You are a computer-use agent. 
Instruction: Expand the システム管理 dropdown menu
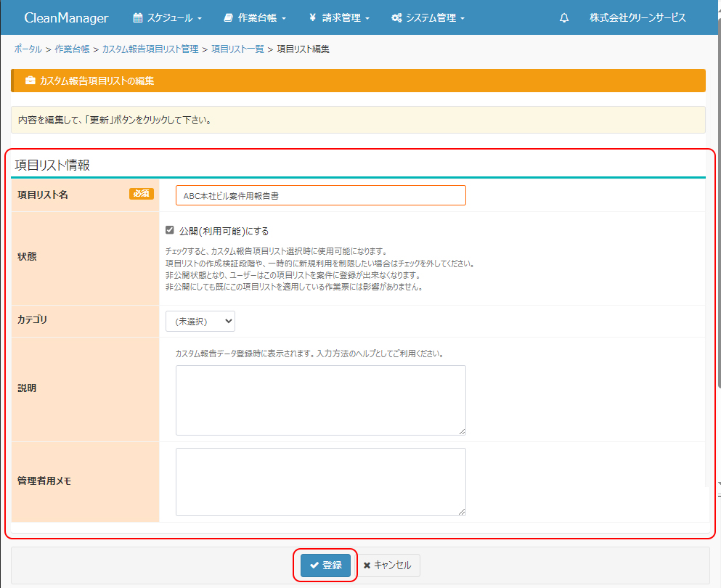pyautogui.click(x=428, y=18)
